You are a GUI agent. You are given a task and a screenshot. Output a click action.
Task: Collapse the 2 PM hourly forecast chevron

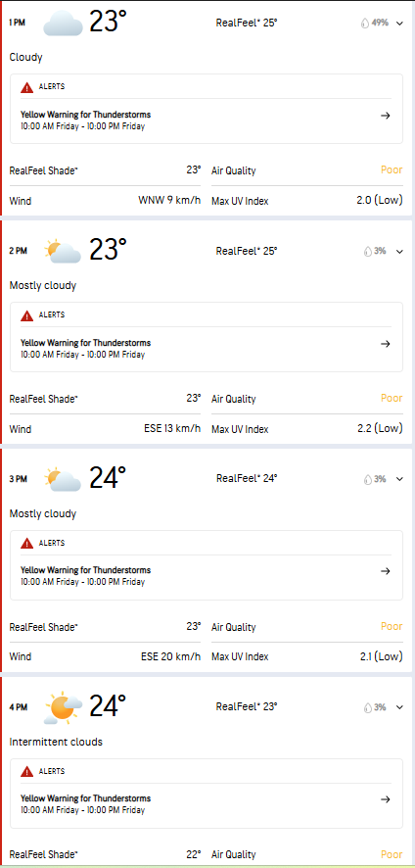(400, 252)
